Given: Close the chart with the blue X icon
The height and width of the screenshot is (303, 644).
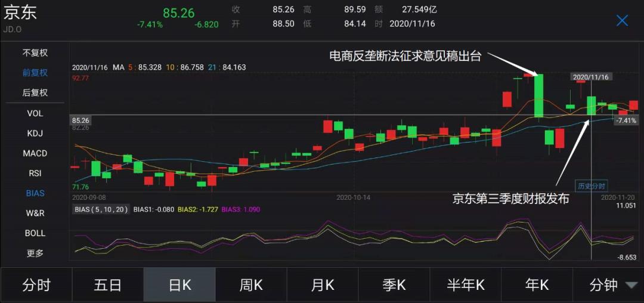Looking at the screenshot, I should pos(622,20).
